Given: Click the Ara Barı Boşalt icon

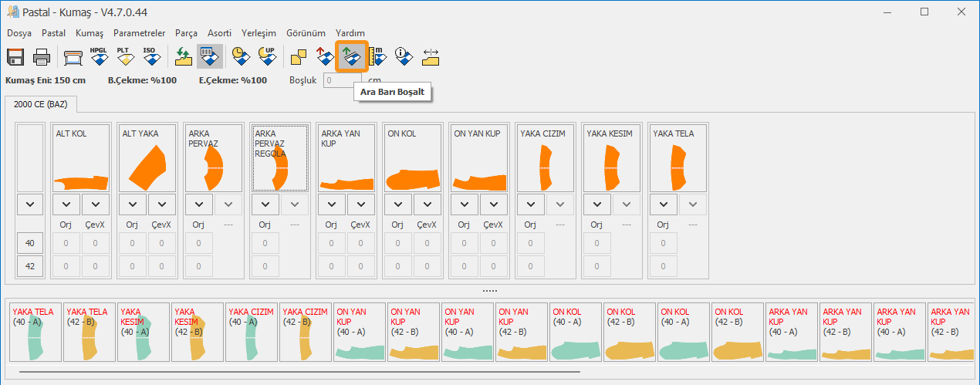Looking at the screenshot, I should [x=351, y=56].
